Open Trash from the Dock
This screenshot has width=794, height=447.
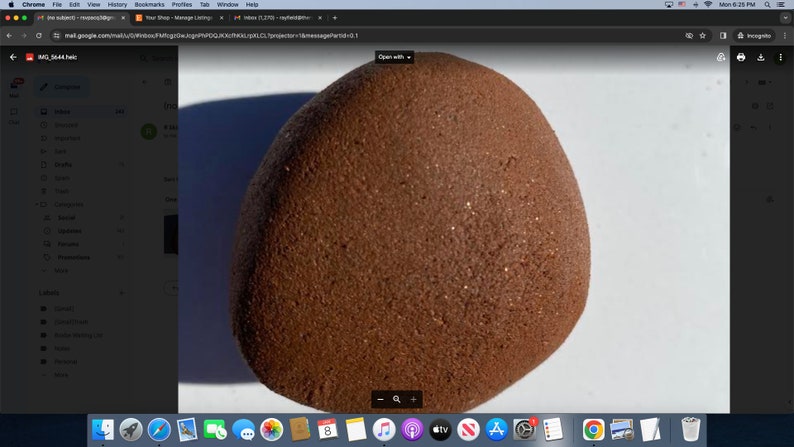[x=690, y=430]
